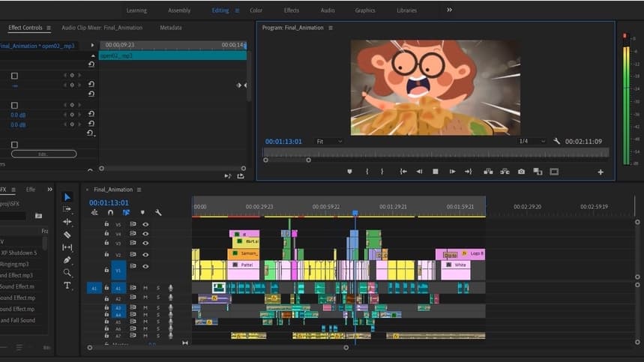Show more workspaces overflow chevron
The height and width of the screenshot is (362, 644).
tap(449, 10)
